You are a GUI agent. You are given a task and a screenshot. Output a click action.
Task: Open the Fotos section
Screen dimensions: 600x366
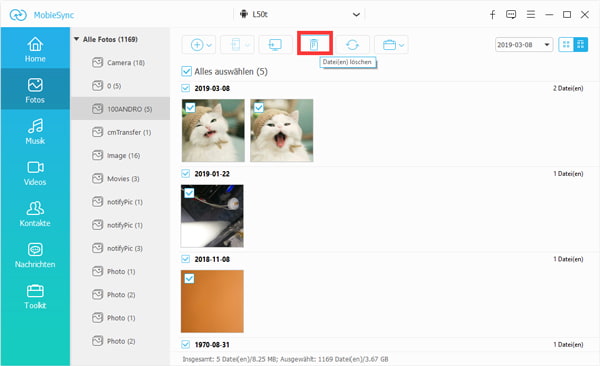[35, 90]
